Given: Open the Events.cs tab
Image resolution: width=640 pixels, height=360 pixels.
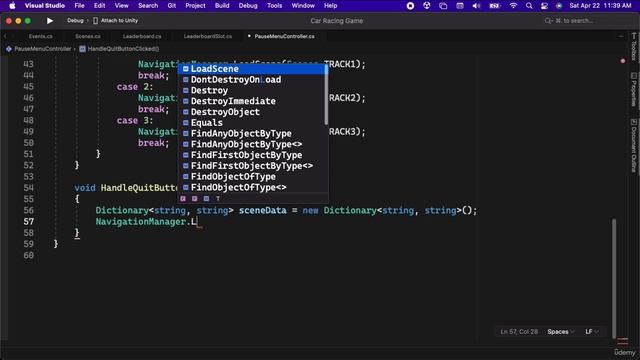Looking at the screenshot, I should [40, 36].
